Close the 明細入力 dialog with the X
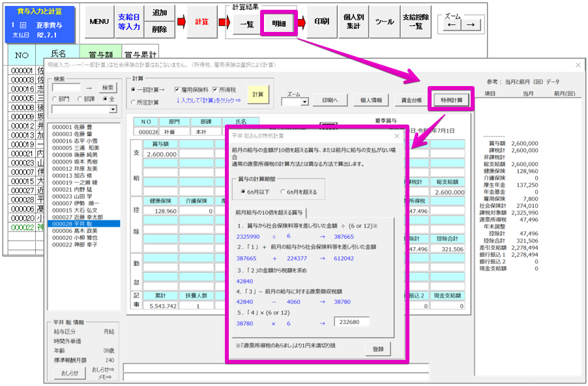The height and width of the screenshot is (386, 588). click(x=578, y=65)
